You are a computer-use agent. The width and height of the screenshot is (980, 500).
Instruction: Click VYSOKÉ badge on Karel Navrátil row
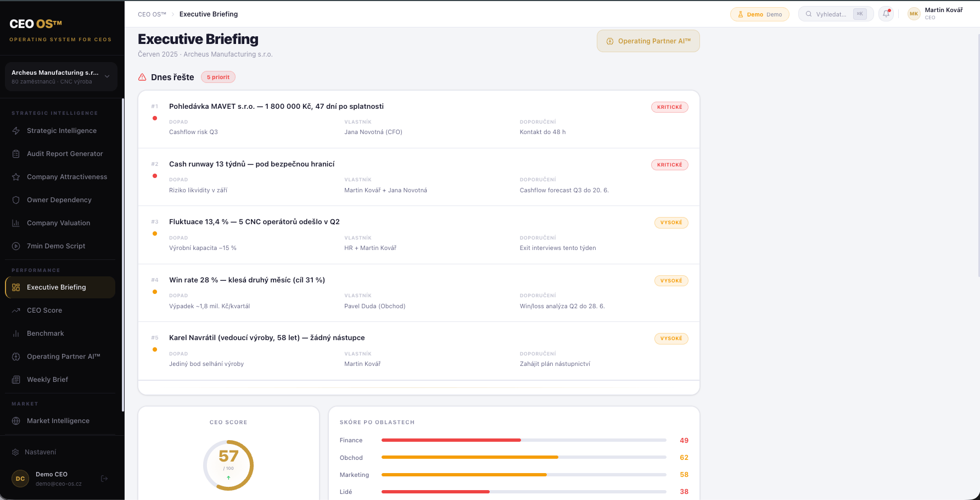point(671,338)
